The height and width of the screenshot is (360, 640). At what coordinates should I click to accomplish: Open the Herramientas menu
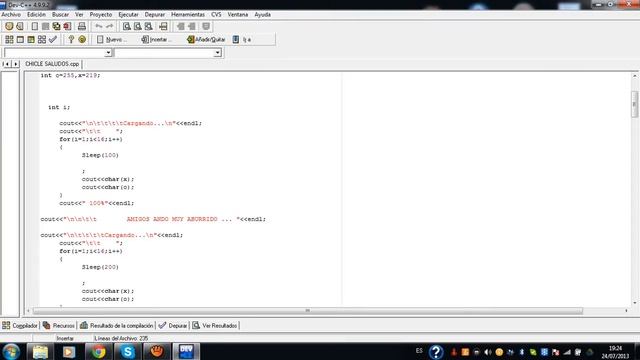point(188,14)
